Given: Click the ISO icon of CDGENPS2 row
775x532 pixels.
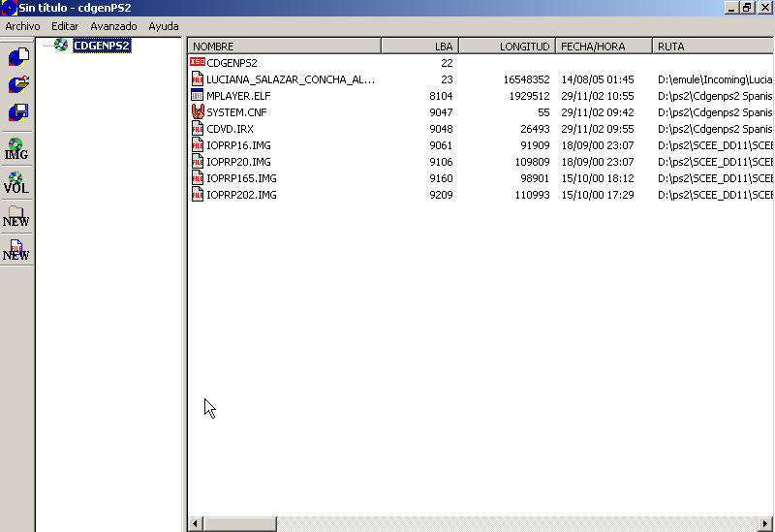Looking at the screenshot, I should [198, 62].
